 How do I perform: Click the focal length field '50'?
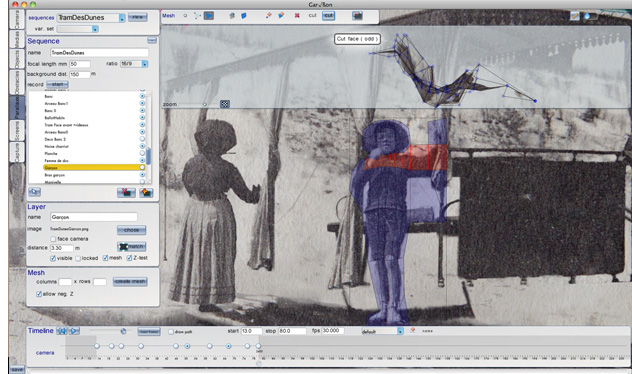coord(80,64)
